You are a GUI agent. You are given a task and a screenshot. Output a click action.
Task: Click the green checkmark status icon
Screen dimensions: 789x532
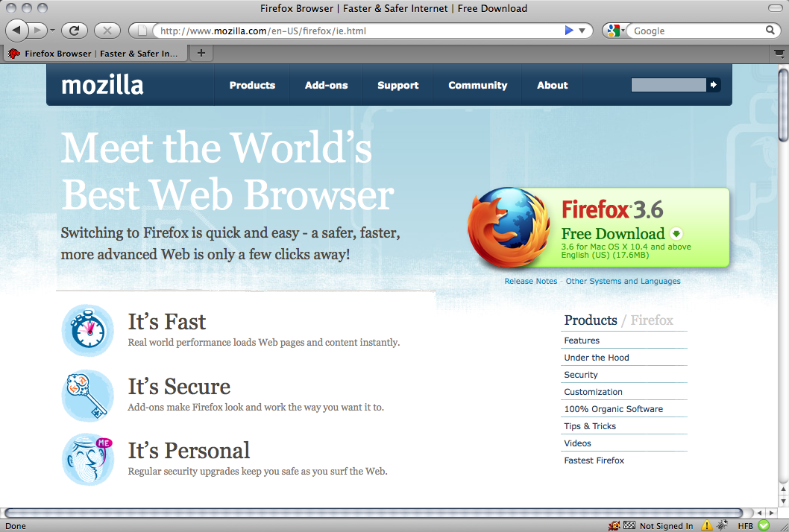(x=763, y=525)
